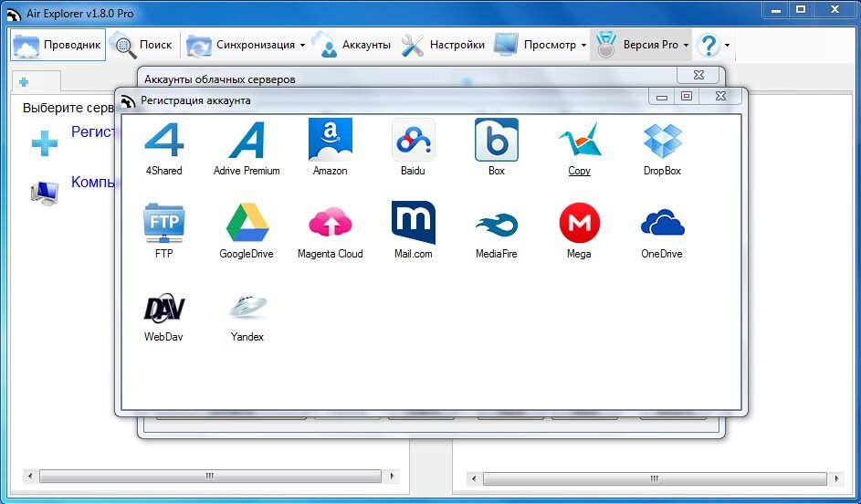Viewport: 861px width, 504px height.
Task: Click the Просмотр toolbar button
Action: (x=535, y=45)
